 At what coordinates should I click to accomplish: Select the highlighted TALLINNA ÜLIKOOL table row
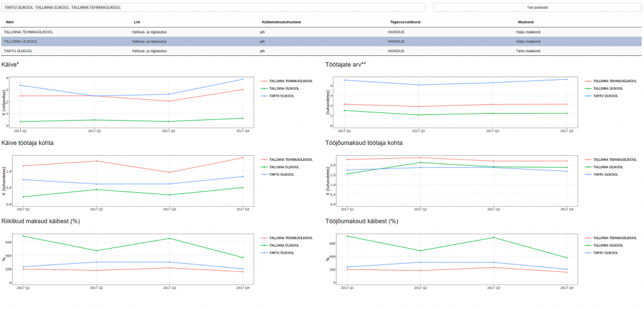click(321, 41)
